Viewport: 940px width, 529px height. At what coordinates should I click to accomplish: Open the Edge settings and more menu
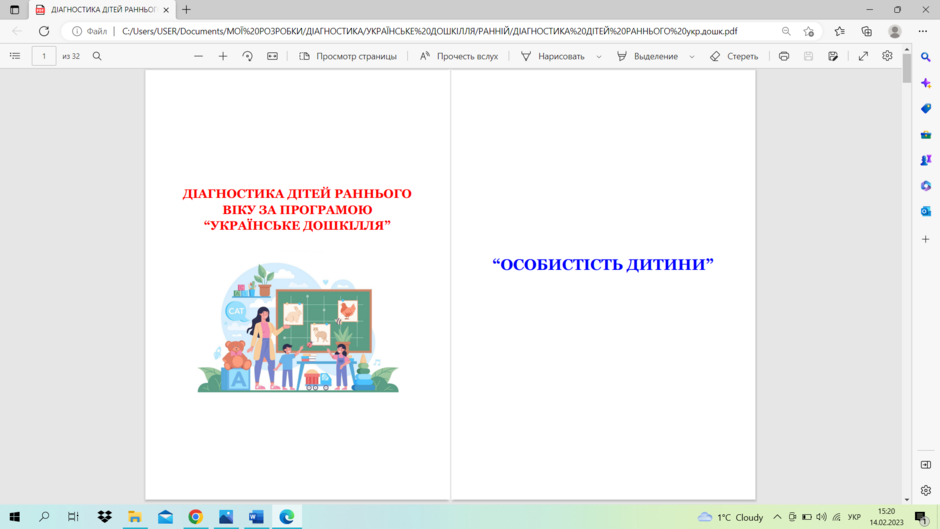click(923, 31)
